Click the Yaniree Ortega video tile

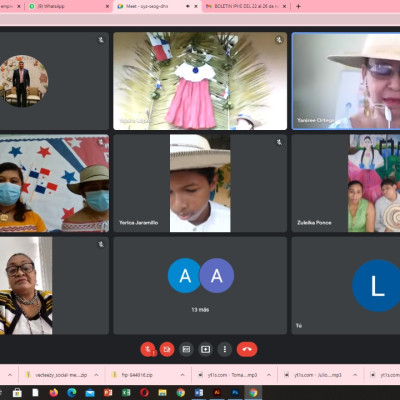(346, 81)
